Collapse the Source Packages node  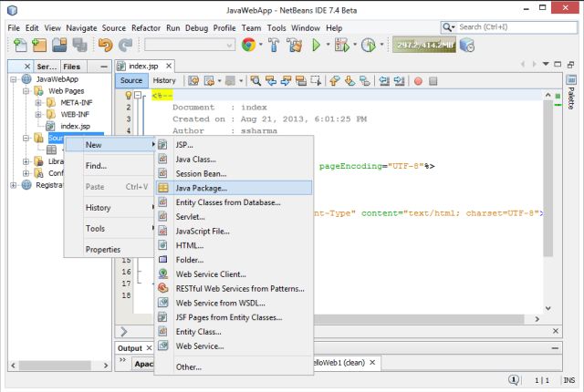point(26,138)
